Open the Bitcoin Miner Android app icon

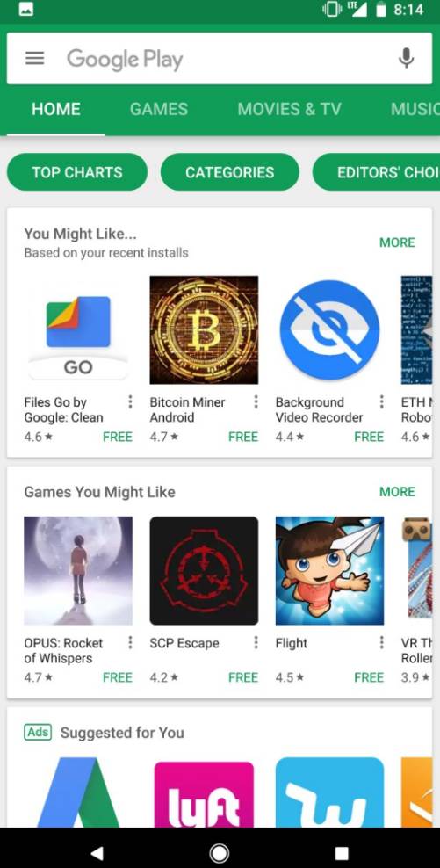point(204,330)
